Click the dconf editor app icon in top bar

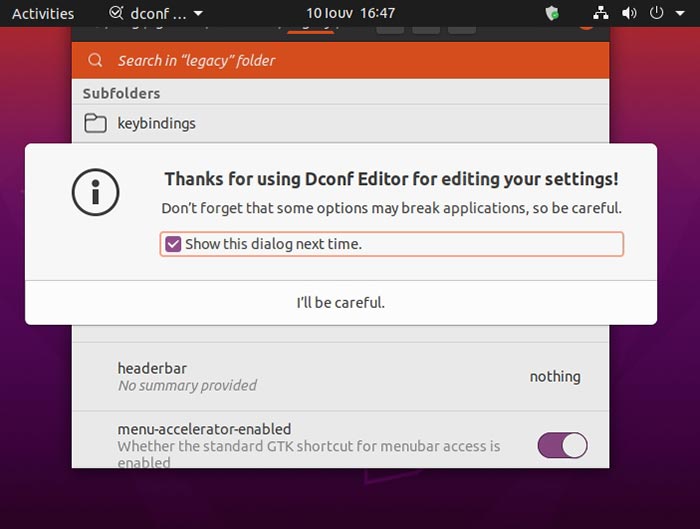(x=116, y=12)
